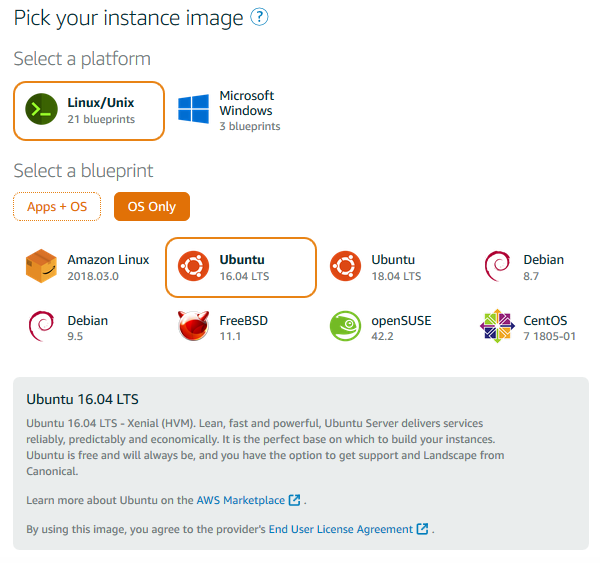This screenshot has width=600, height=563.
Task: Click the 42.2 version text
Action: 382,336
